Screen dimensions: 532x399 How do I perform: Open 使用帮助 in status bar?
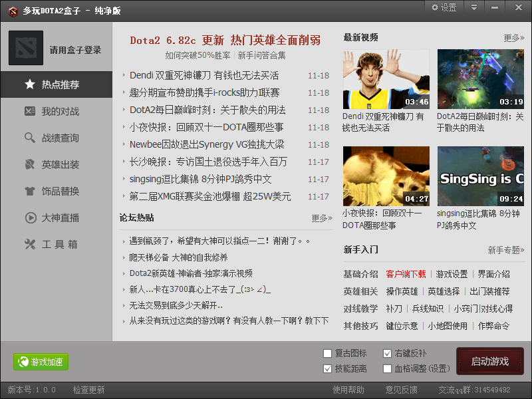(348, 390)
